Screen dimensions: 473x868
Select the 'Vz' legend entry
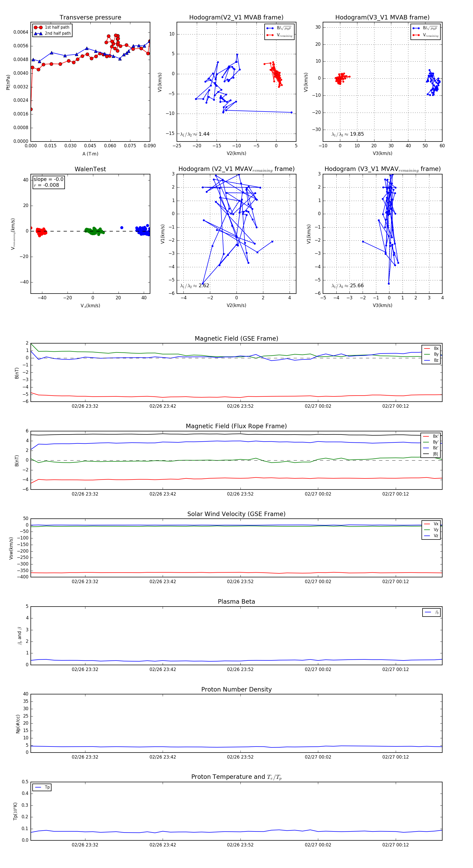coord(431,536)
